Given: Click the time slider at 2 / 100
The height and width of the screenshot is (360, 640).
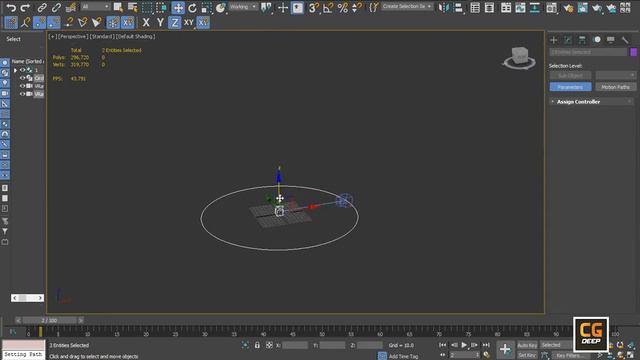Looking at the screenshot, I should [49, 320].
